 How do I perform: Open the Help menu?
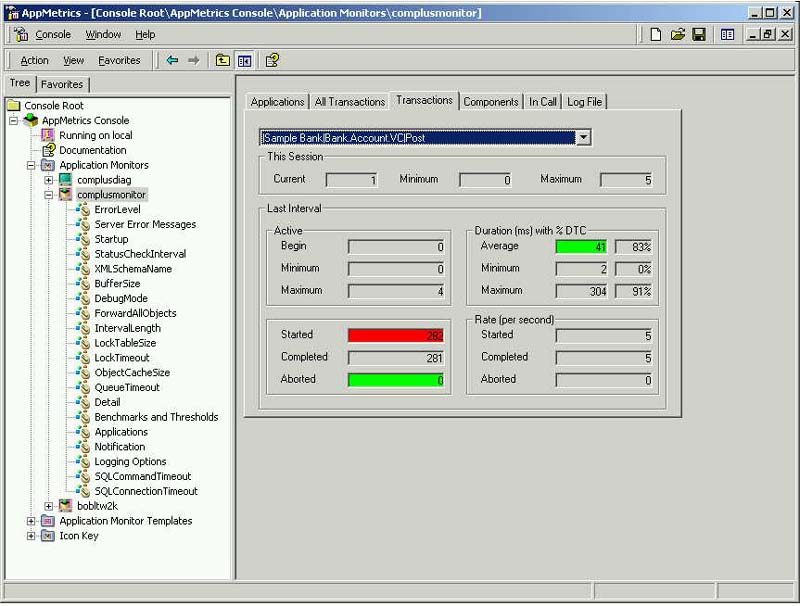point(145,35)
